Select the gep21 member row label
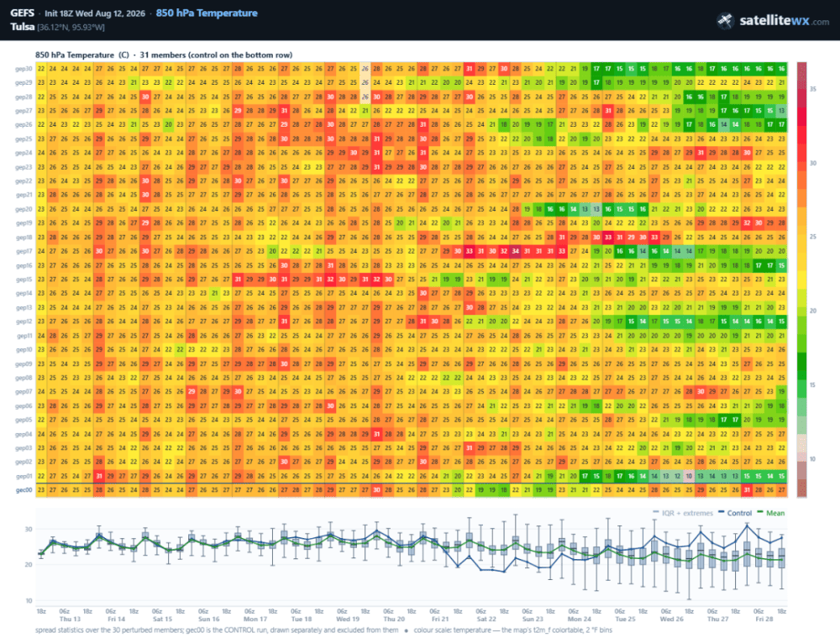The width and height of the screenshot is (840, 643). click(24, 195)
